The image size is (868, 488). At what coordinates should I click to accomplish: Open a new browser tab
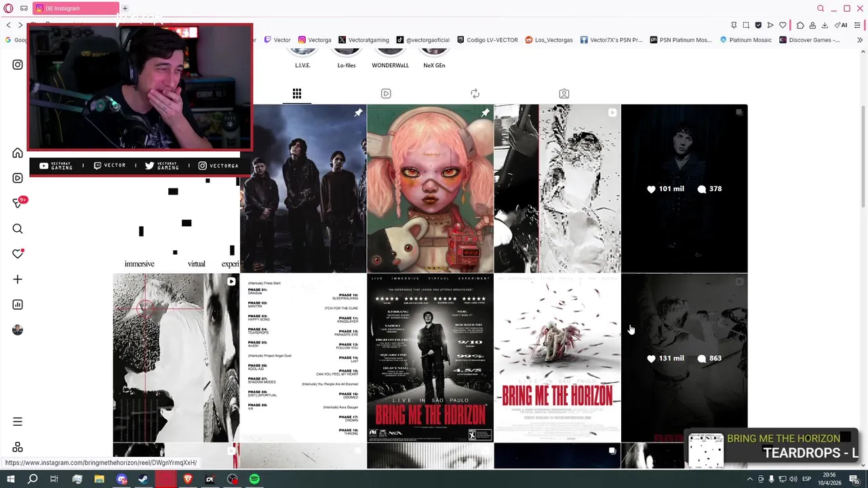(x=125, y=8)
